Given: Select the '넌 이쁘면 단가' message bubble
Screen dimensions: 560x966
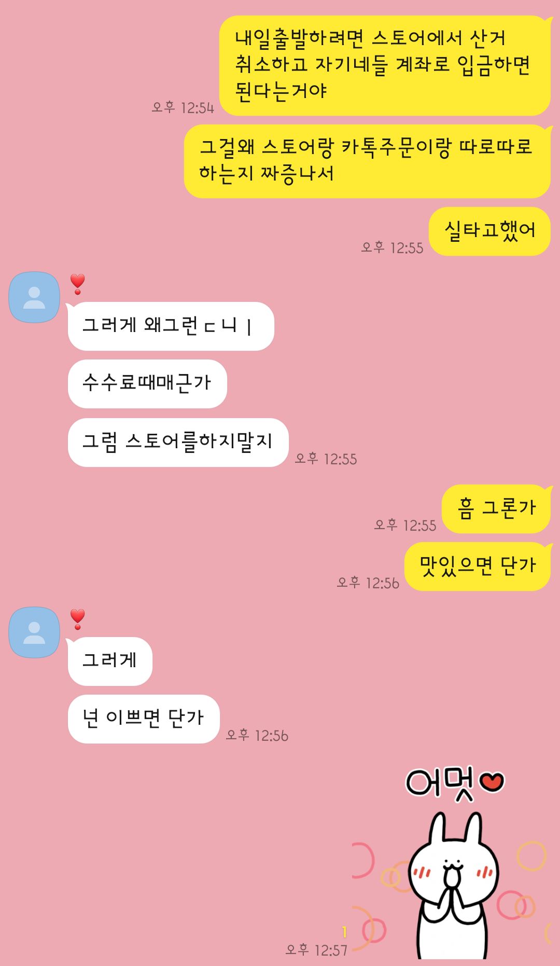Looking at the screenshot, I should (x=144, y=719).
